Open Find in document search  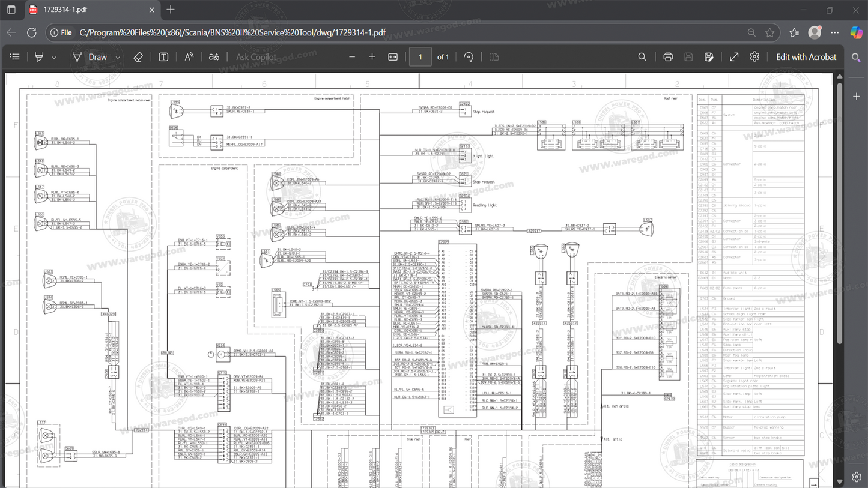642,56
